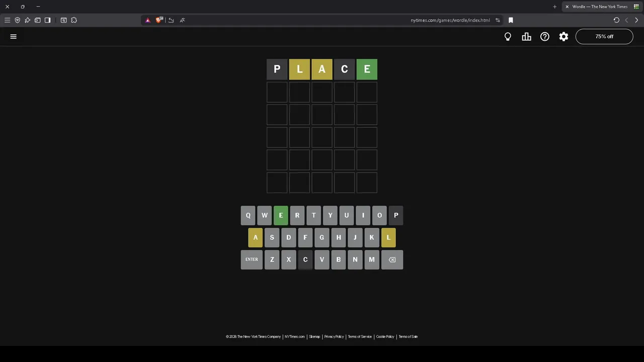This screenshot has width=644, height=362.
Task: Click the translate page icon
Action: tap(182, 20)
